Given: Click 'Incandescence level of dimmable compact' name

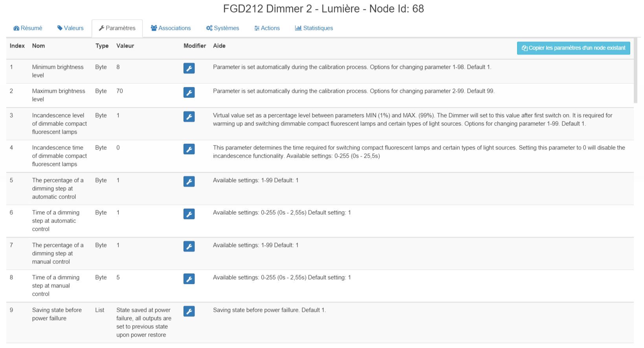Looking at the screenshot, I should [59, 123].
